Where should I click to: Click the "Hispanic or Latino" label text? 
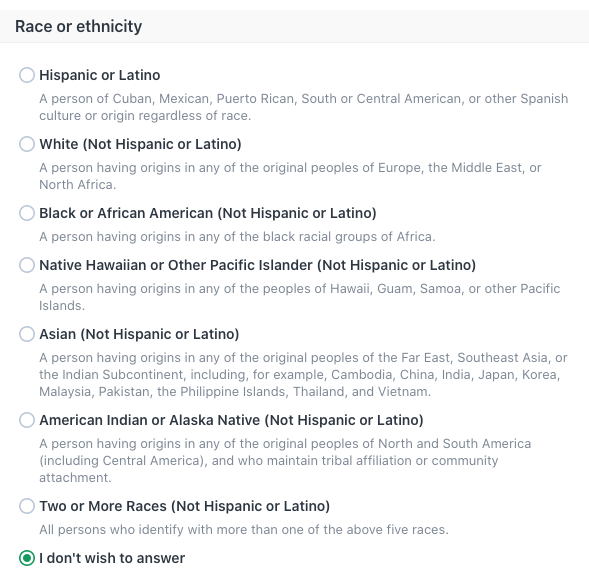click(x=100, y=75)
